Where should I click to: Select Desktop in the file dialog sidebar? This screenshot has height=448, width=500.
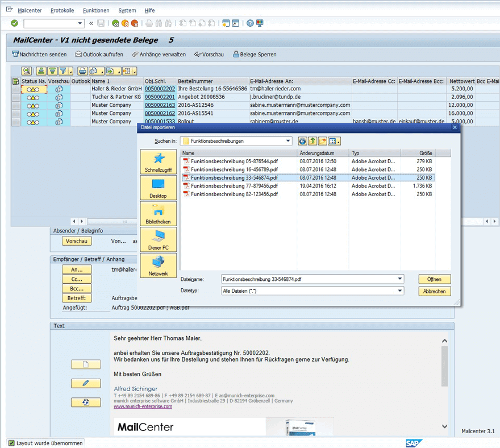pyautogui.click(x=158, y=188)
